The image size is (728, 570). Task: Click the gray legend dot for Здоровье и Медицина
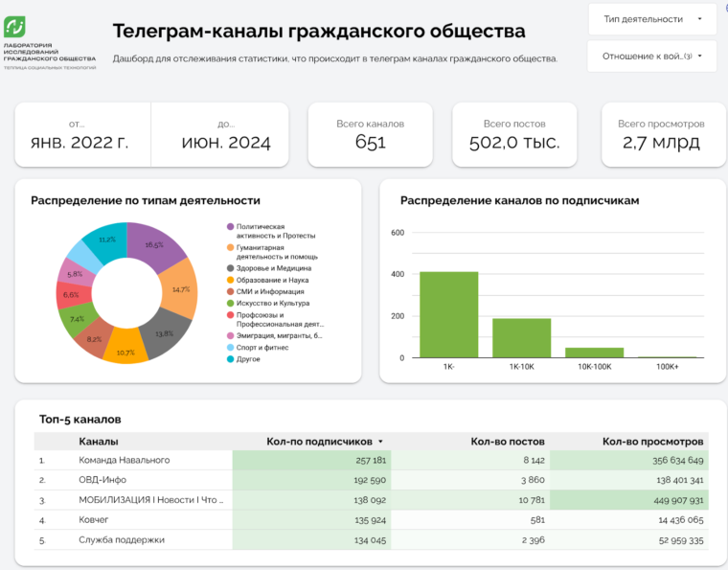point(230,268)
